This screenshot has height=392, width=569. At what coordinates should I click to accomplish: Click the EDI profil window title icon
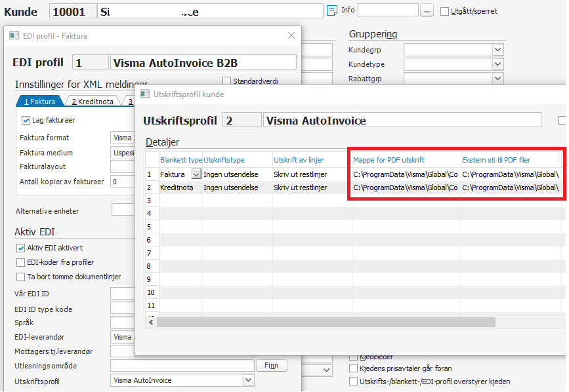(x=14, y=35)
